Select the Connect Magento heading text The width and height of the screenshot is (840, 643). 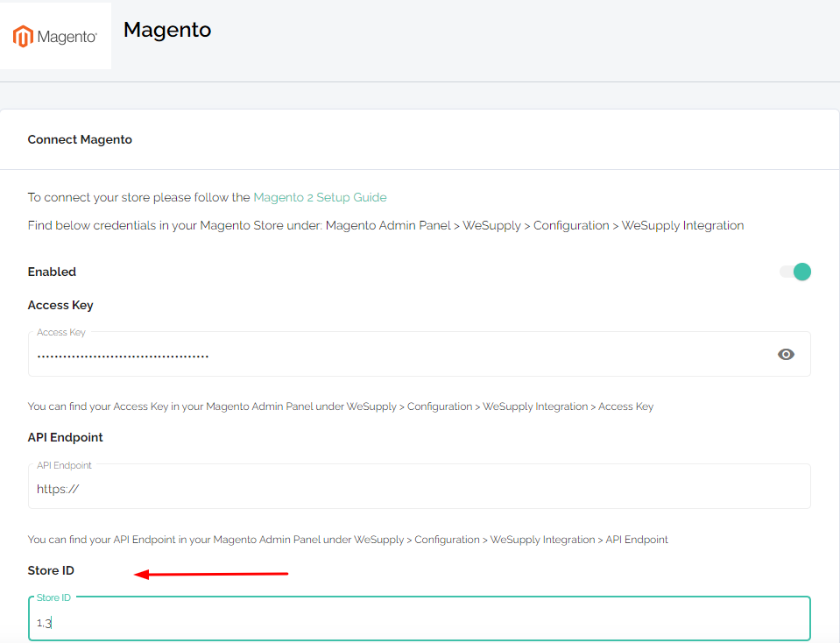(80, 139)
